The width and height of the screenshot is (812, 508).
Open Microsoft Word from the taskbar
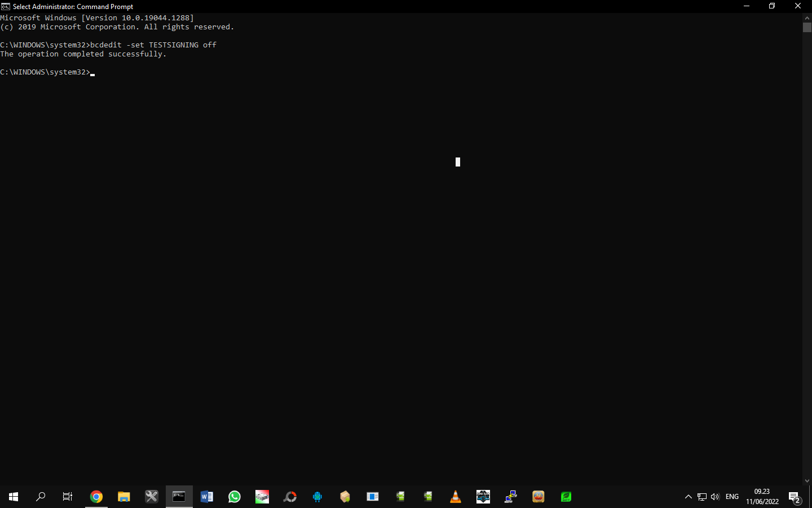point(207,497)
